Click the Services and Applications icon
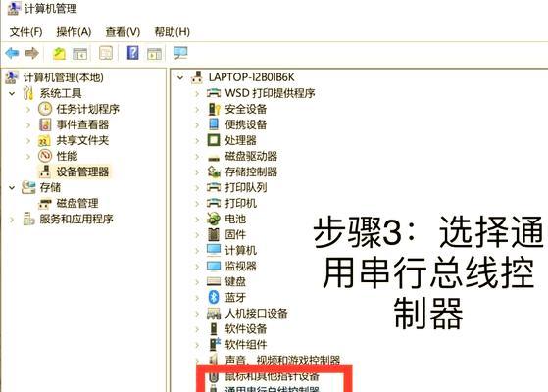Screen dimensions: 548x392 click(x=28, y=219)
